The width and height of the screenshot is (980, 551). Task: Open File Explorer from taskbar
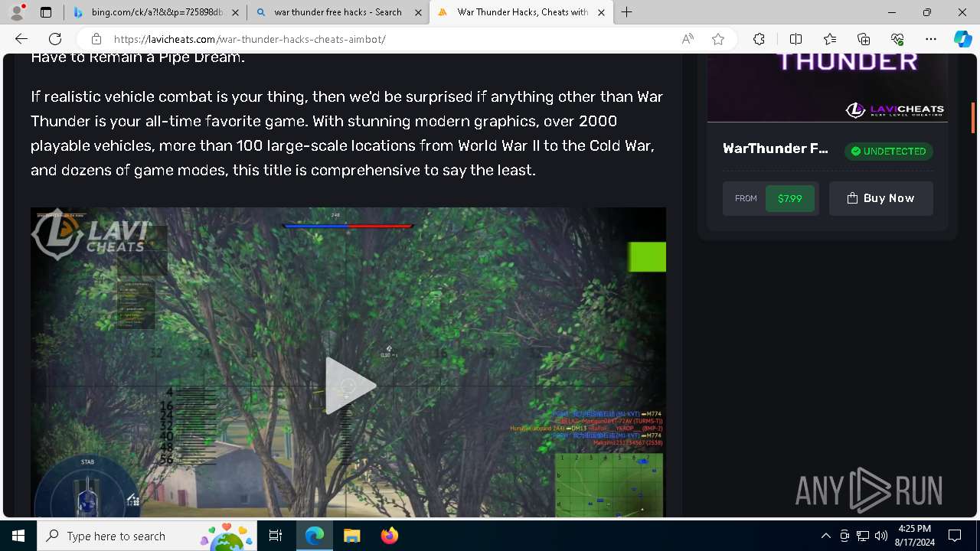pyautogui.click(x=351, y=536)
